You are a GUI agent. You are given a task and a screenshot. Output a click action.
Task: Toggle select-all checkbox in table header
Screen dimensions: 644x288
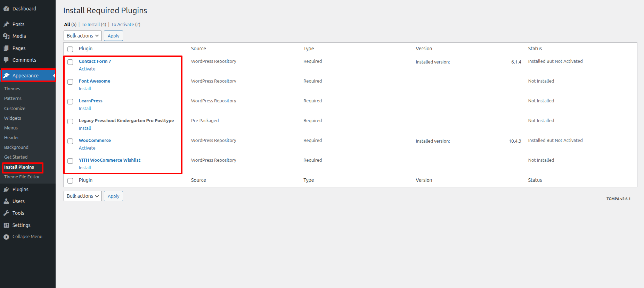click(70, 49)
